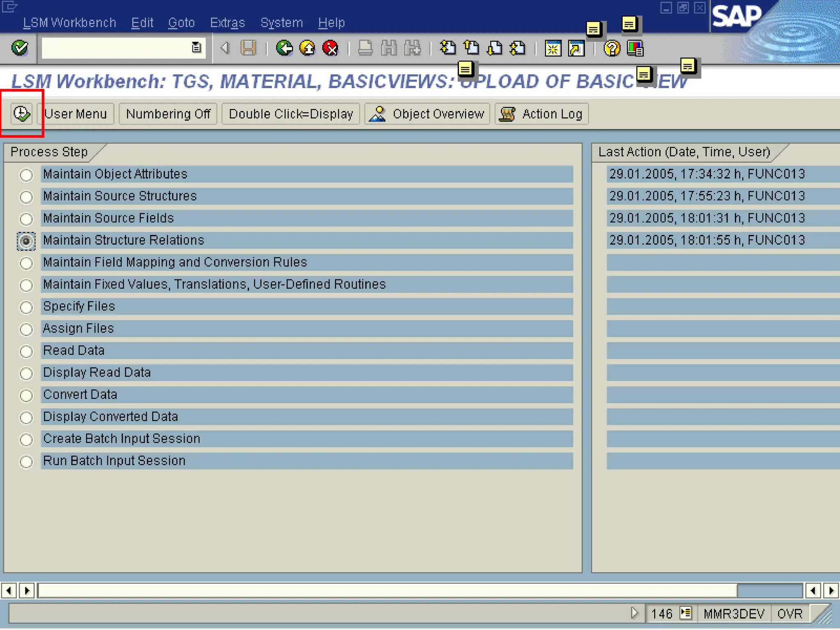Click the window menu icon top-left
The image size is (840, 630).
10,7
